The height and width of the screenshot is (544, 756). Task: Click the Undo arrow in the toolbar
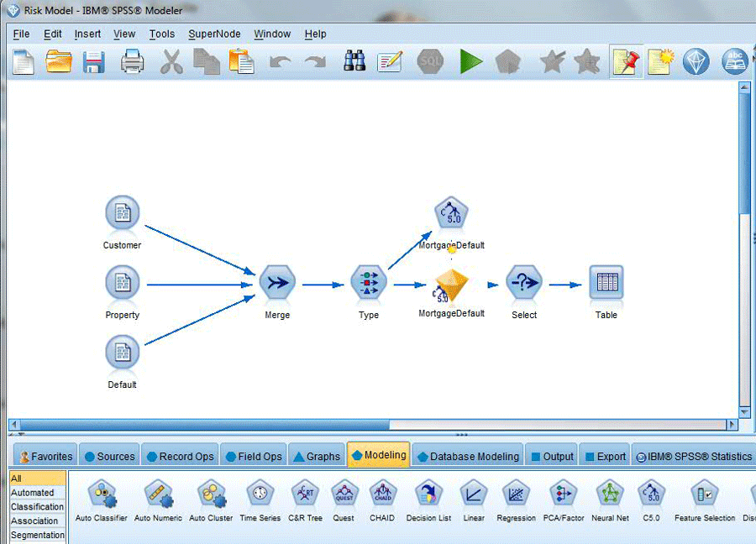click(280, 62)
